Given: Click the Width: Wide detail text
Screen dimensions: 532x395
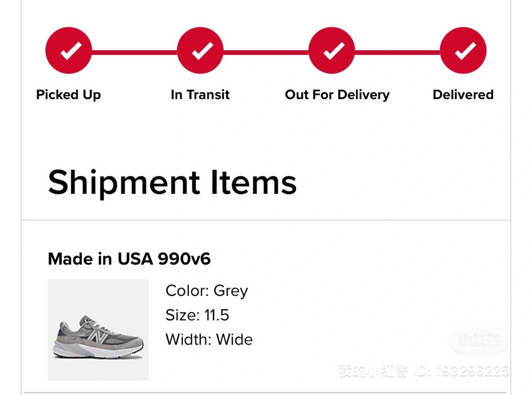Looking at the screenshot, I should coord(209,340).
